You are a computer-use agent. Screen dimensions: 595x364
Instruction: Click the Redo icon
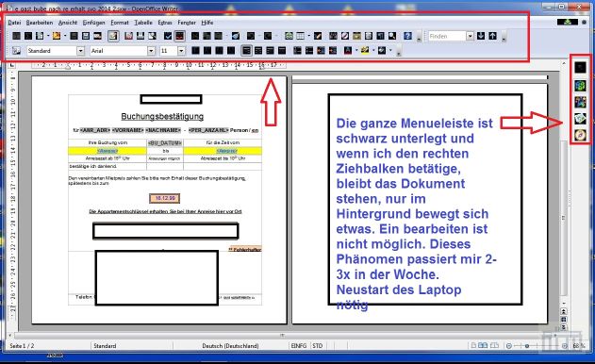pos(268,36)
